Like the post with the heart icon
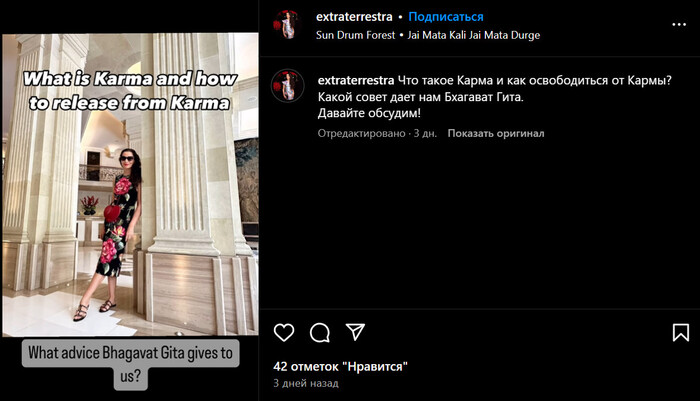Screen dimensions: 700x401 284,332
